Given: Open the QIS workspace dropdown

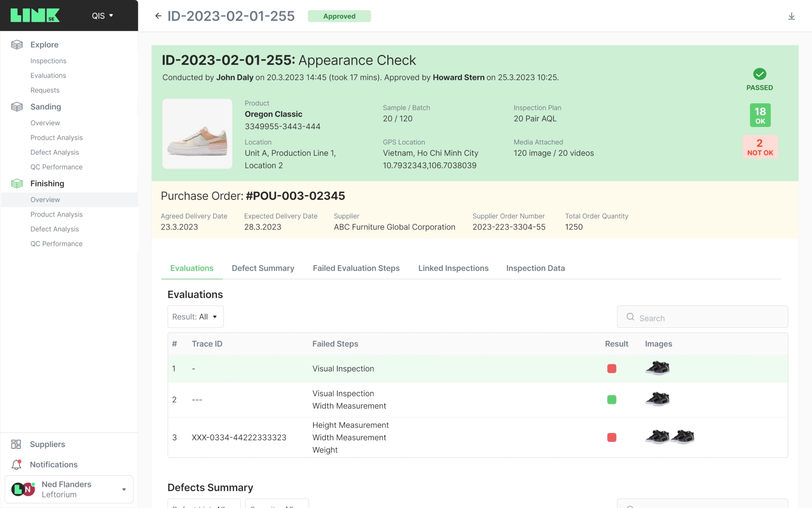Looking at the screenshot, I should pyautogui.click(x=102, y=16).
